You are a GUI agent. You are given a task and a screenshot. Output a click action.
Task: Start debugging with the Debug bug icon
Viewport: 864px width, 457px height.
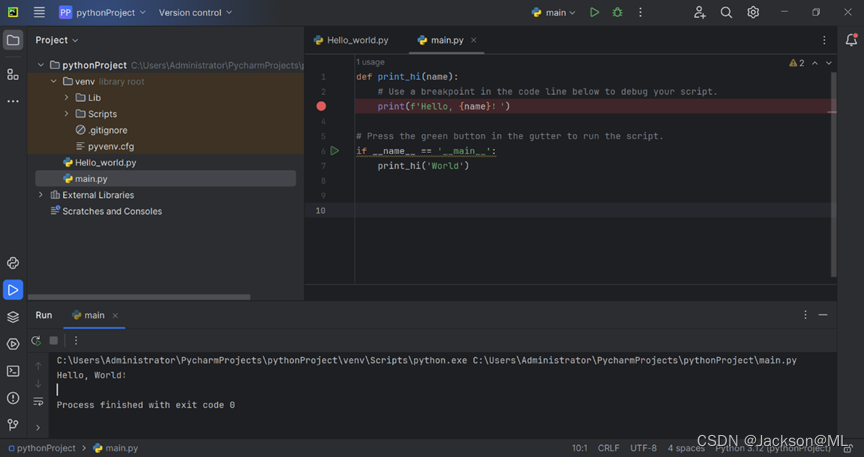(617, 13)
